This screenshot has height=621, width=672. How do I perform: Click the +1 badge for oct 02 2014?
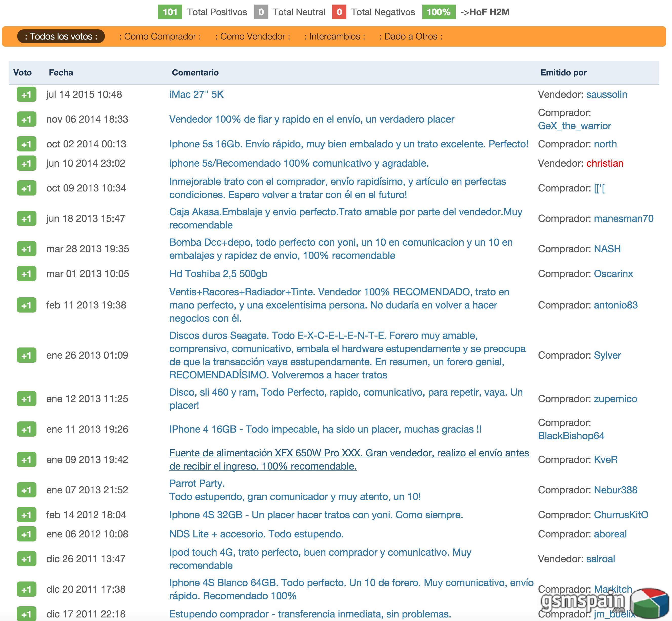(27, 144)
